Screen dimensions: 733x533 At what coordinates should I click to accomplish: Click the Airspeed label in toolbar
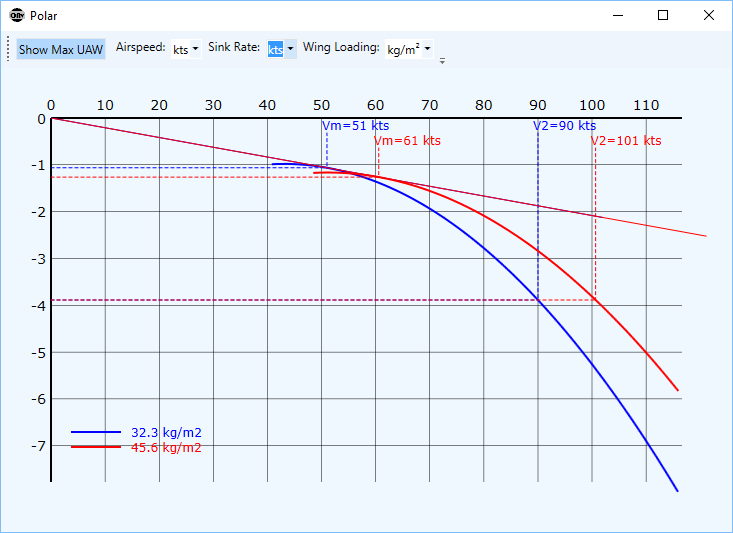point(140,48)
